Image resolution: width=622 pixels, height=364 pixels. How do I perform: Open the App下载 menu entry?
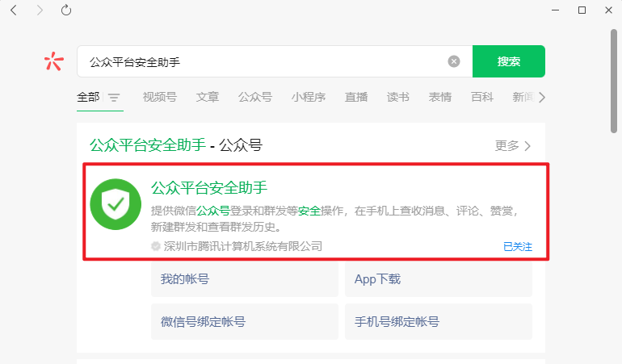pos(439,279)
